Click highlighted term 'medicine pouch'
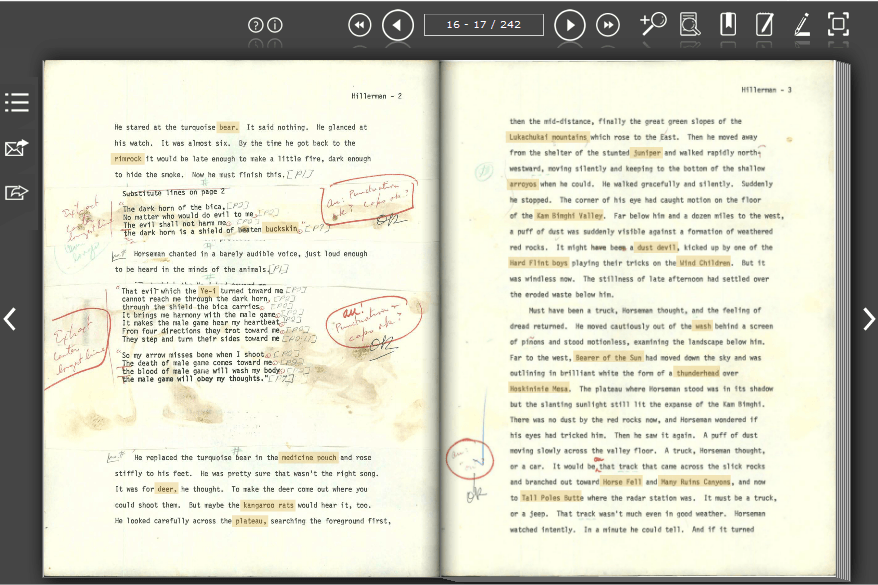The height and width of the screenshot is (585, 878). click(309, 458)
